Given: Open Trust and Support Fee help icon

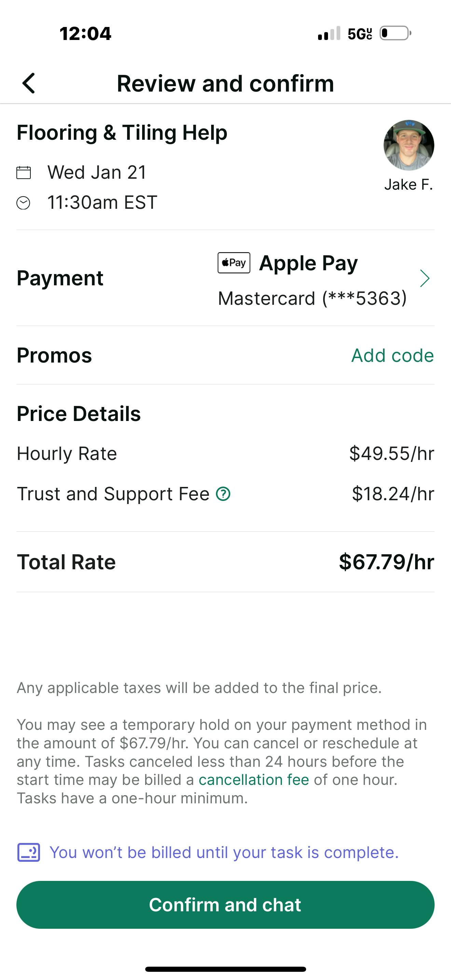Looking at the screenshot, I should 223,494.
